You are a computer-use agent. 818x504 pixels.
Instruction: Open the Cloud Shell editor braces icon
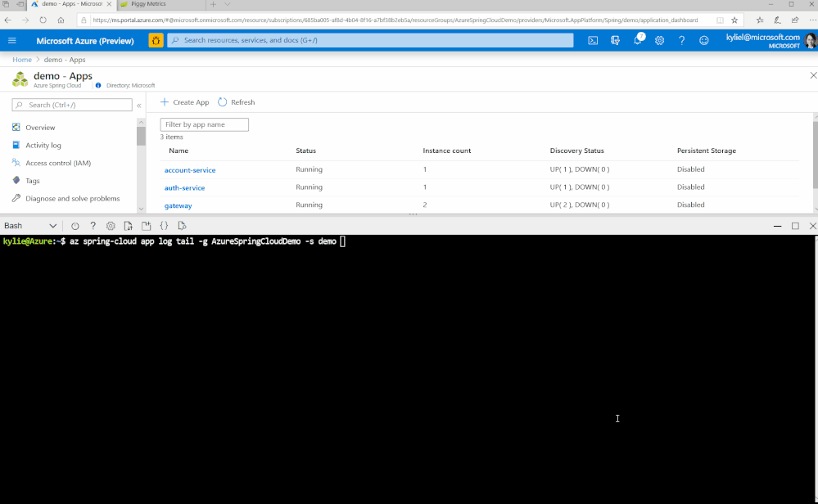(164, 226)
